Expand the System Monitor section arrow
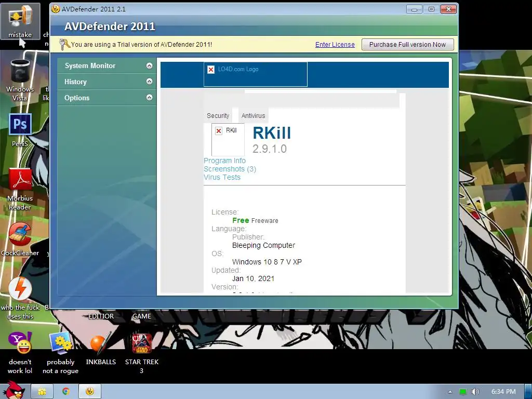Screen dimensions: 532x399 149,65
